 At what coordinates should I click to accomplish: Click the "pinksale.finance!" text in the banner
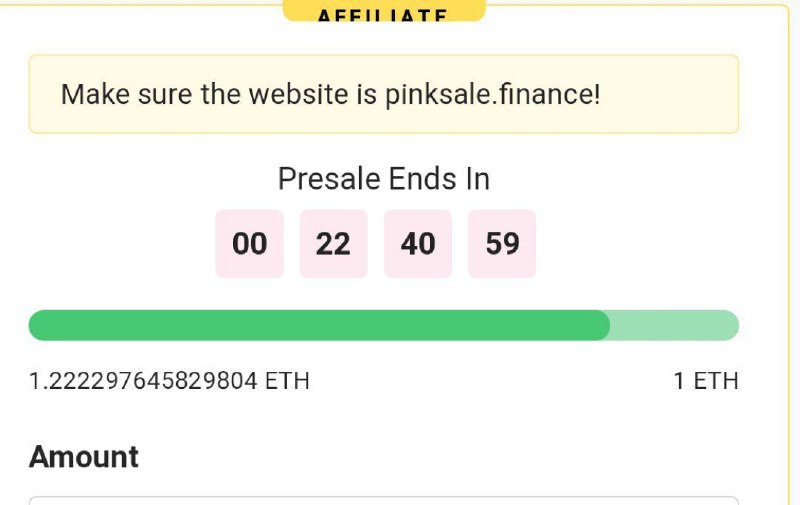(x=493, y=95)
